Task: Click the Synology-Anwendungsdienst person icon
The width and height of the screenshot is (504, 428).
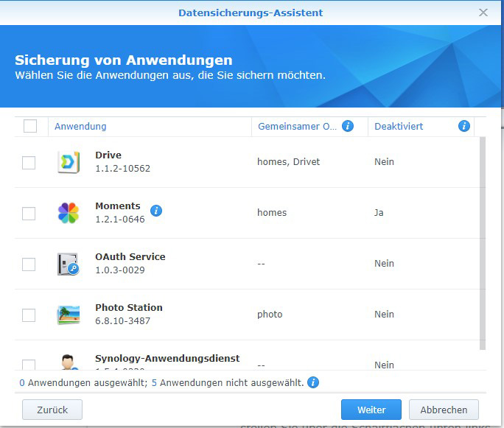Action: point(68,362)
